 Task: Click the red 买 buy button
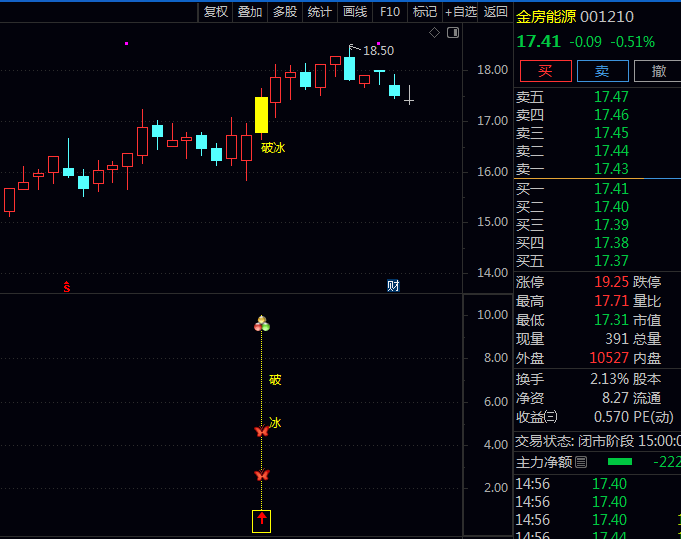pos(545,71)
